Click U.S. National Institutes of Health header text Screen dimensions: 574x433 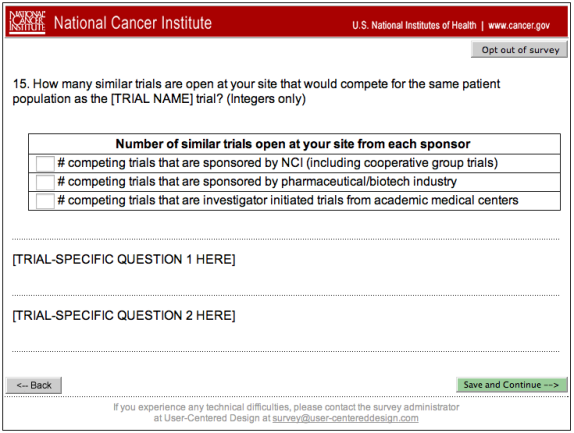414,25
